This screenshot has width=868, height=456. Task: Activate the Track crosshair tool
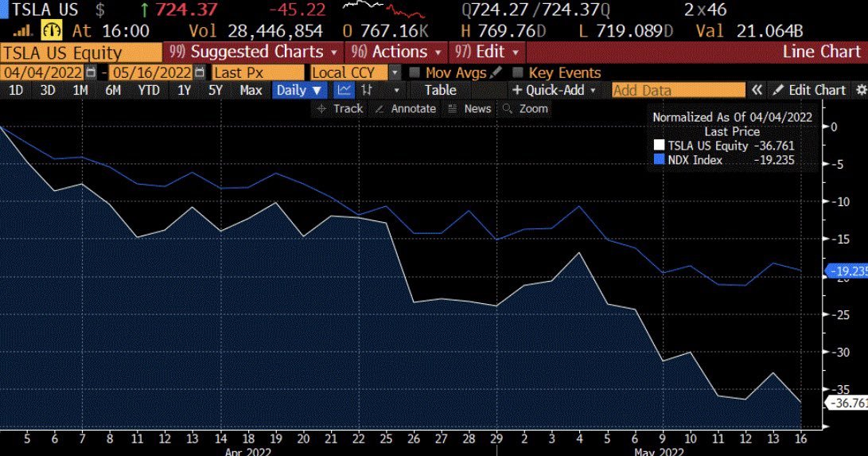coord(340,108)
